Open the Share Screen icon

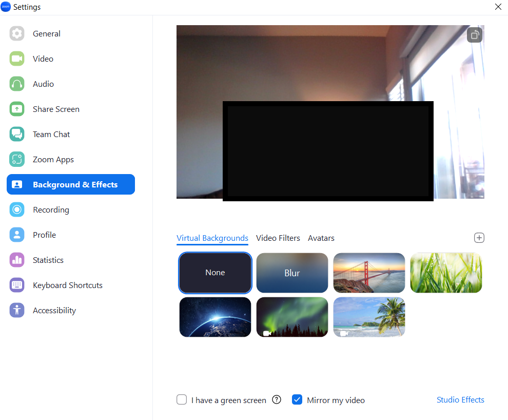click(17, 109)
